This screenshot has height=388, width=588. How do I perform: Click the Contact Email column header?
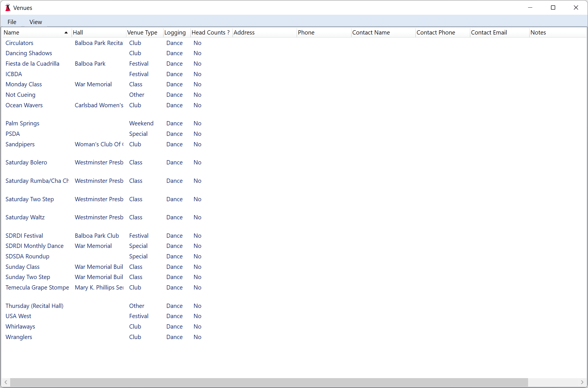click(x=499, y=33)
